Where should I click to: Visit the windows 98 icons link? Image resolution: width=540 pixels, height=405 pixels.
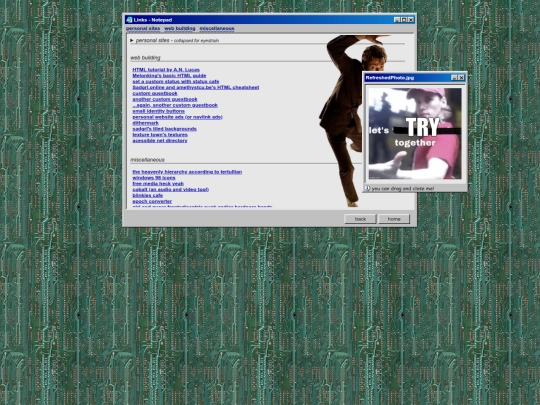pos(154,178)
